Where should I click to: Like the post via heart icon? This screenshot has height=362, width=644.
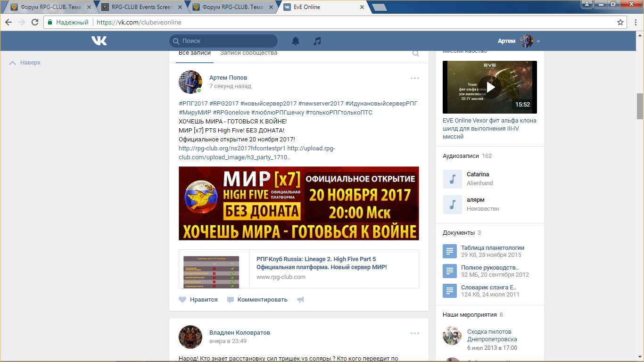coord(182,300)
